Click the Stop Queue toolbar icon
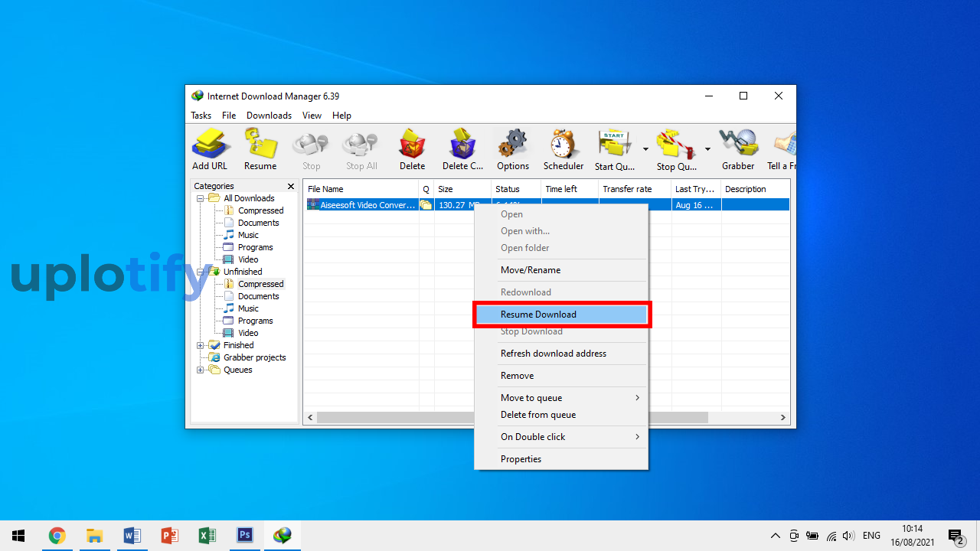The image size is (980, 551). [x=676, y=149]
